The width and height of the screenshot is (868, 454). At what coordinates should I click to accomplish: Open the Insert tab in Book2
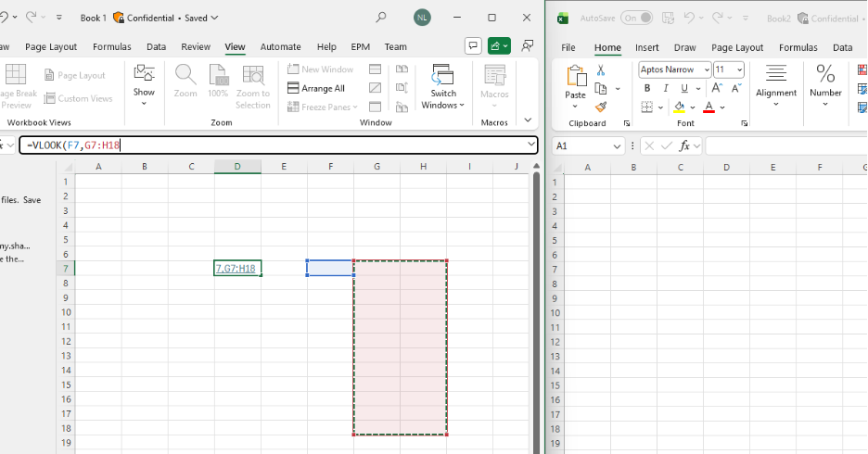[x=647, y=47]
